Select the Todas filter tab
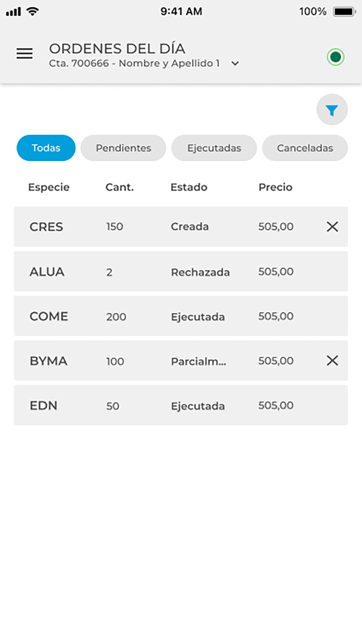This screenshot has height=644, width=362. click(46, 148)
